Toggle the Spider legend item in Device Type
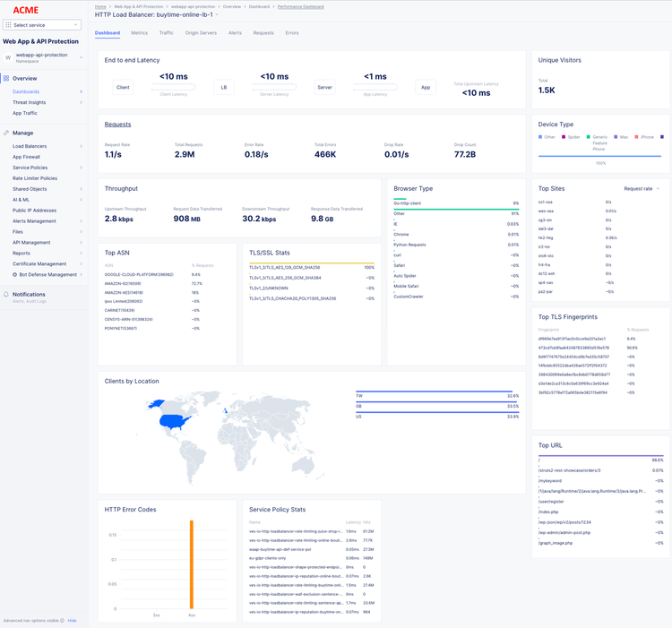Screen dimensions: 672x628 point(570,137)
